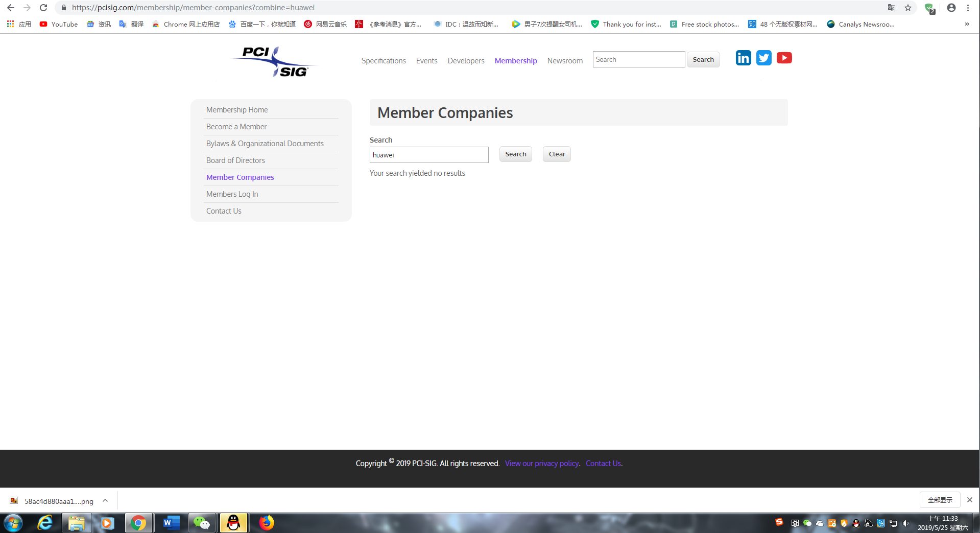Open the Chrome 网上应用店 bookmark

[x=186, y=24]
